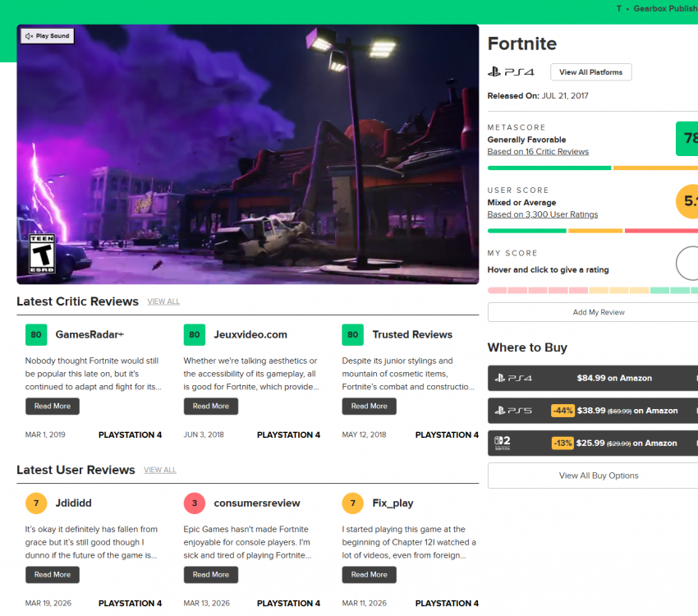The height and width of the screenshot is (616, 698).
Task: Click the Released On JUL 21, 2017 text
Action: [x=538, y=96]
